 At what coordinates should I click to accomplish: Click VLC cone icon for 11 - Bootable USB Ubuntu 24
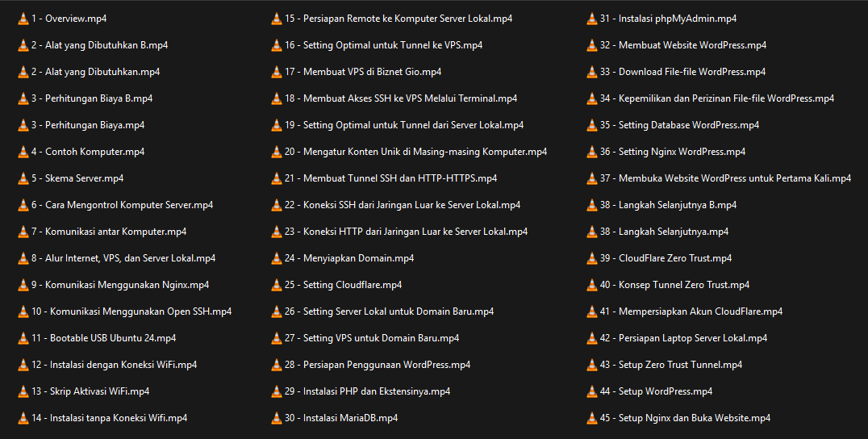23,338
